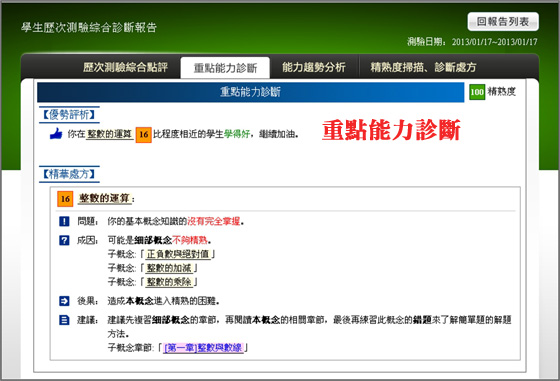Switch to the 歷次測驗綜合點評 tab

point(125,67)
